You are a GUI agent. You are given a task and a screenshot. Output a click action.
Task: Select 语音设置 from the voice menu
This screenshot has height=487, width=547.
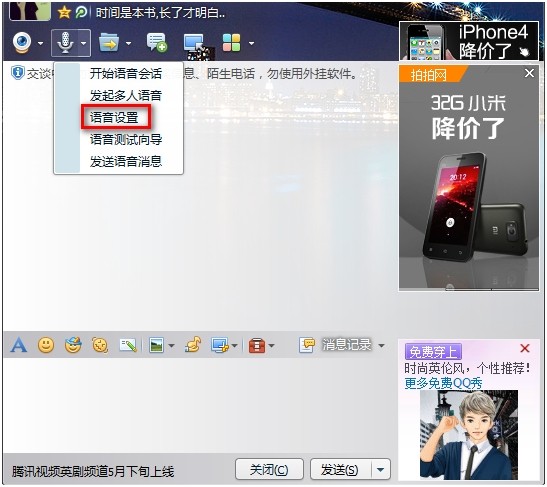pyautogui.click(x=114, y=118)
